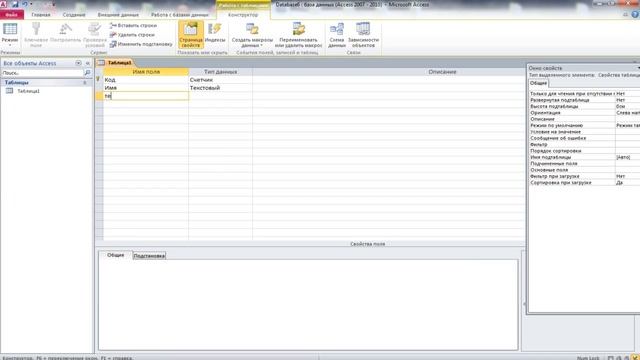Switch to the Главная ribbon tab
The height and width of the screenshot is (360, 640).
click(x=41, y=15)
